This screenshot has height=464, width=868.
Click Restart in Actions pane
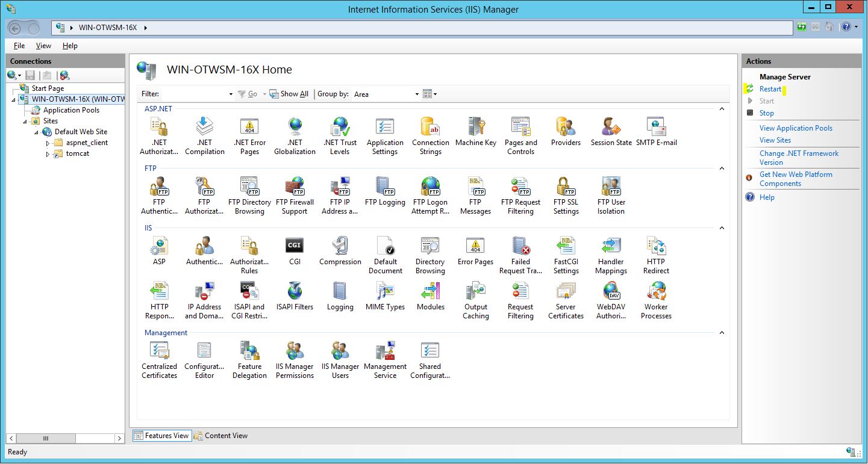(x=770, y=89)
